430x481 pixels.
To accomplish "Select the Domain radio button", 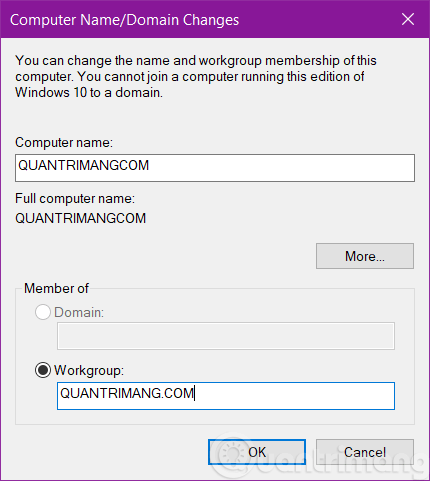I will [43, 312].
